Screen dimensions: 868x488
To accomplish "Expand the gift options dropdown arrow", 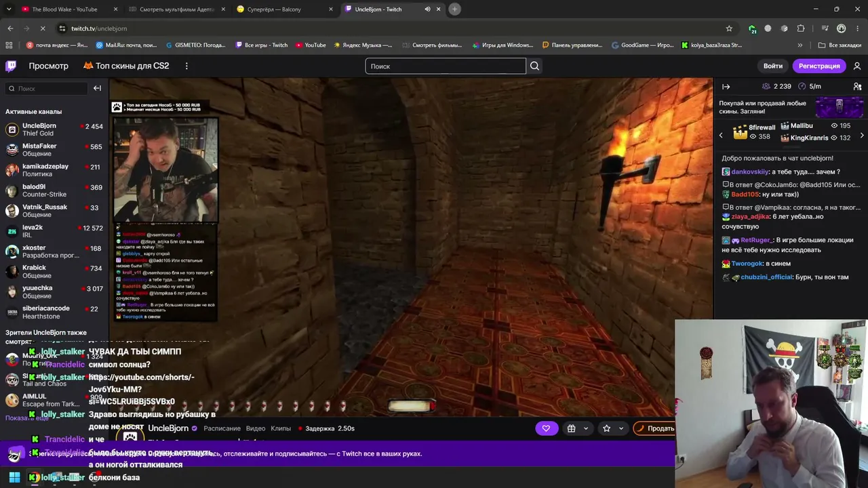I will coord(586,428).
